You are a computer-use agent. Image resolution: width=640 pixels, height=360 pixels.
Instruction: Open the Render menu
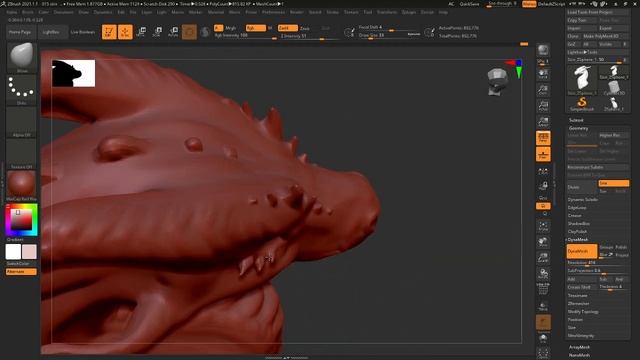point(297,12)
